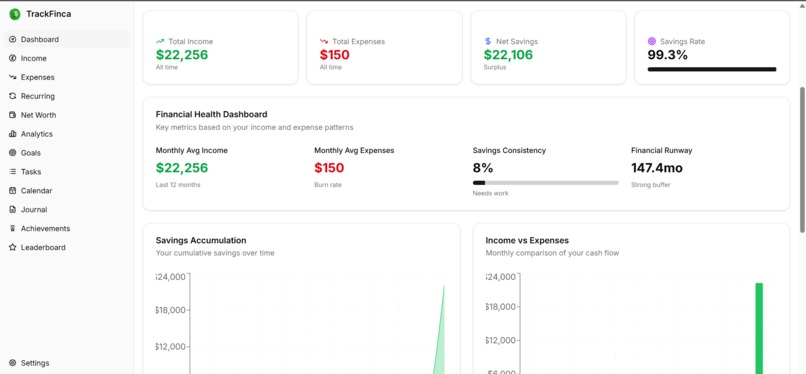Click the Achievements trophy icon

13,229
